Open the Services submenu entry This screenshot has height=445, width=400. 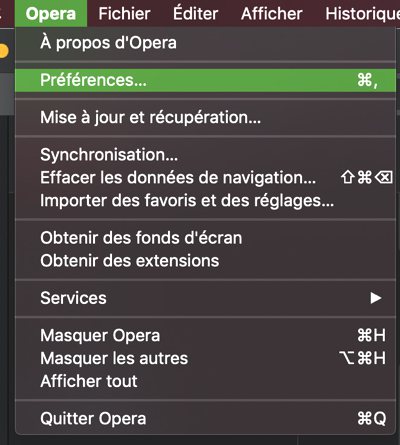[205, 298]
